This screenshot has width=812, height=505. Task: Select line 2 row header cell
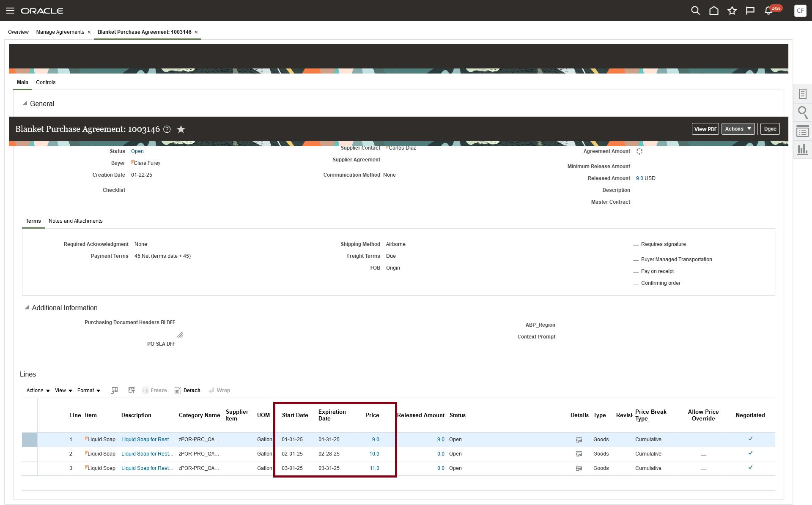pyautogui.click(x=30, y=454)
